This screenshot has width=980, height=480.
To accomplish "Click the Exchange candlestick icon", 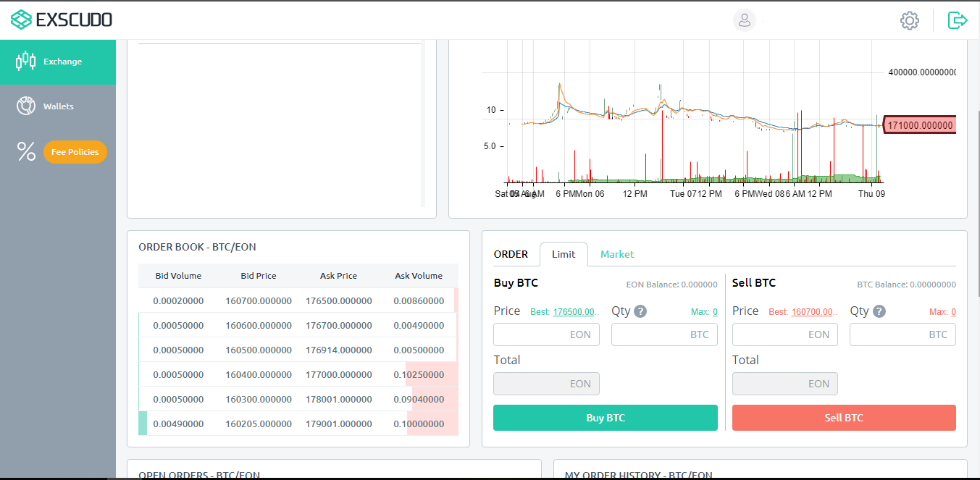I will (26, 61).
